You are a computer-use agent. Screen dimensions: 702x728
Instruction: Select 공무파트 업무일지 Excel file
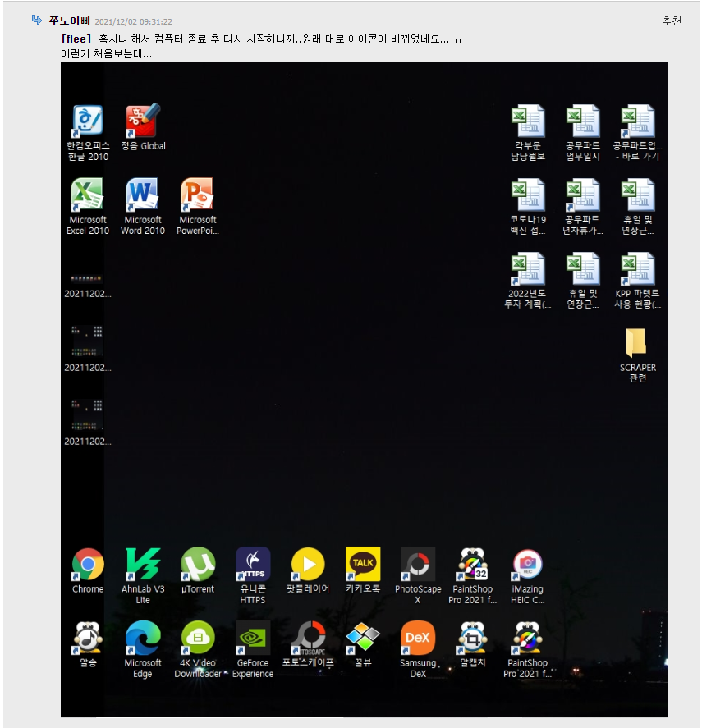(x=583, y=132)
